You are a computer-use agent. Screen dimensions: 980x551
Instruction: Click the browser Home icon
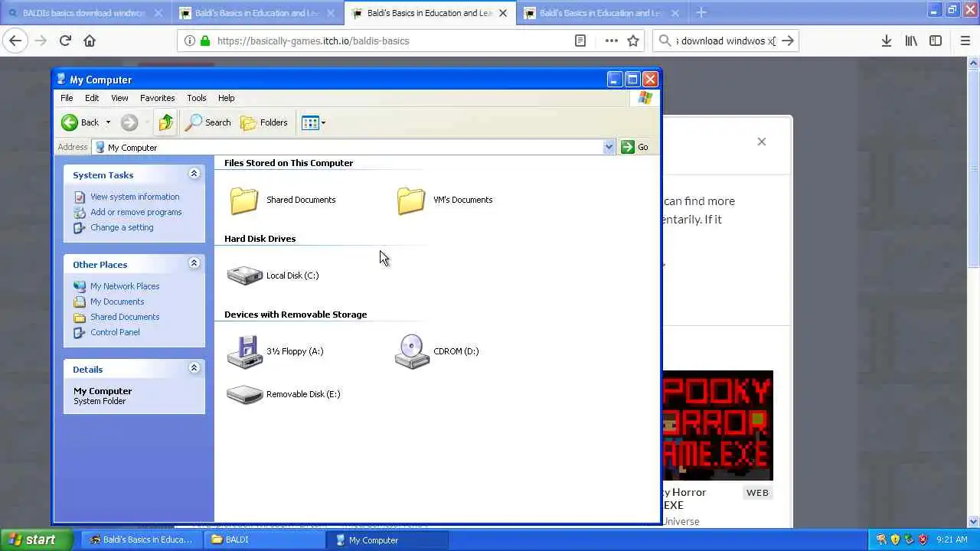90,41
